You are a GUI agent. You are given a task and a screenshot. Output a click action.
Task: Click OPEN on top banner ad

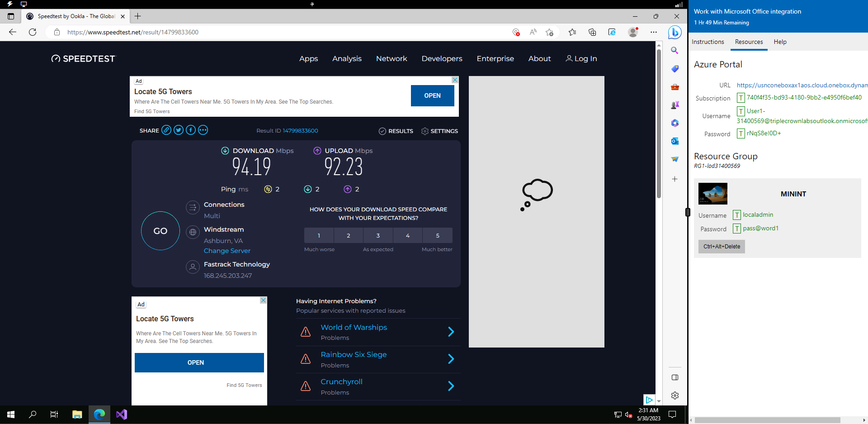tap(432, 95)
